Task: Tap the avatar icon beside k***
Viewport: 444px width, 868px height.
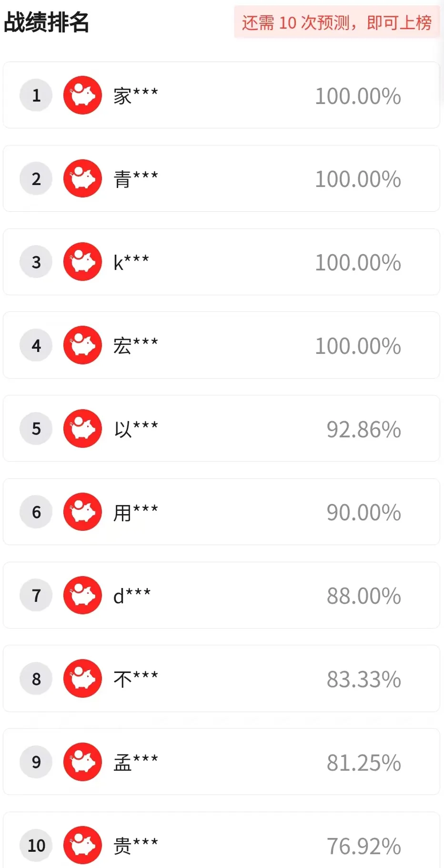Action: 82,262
